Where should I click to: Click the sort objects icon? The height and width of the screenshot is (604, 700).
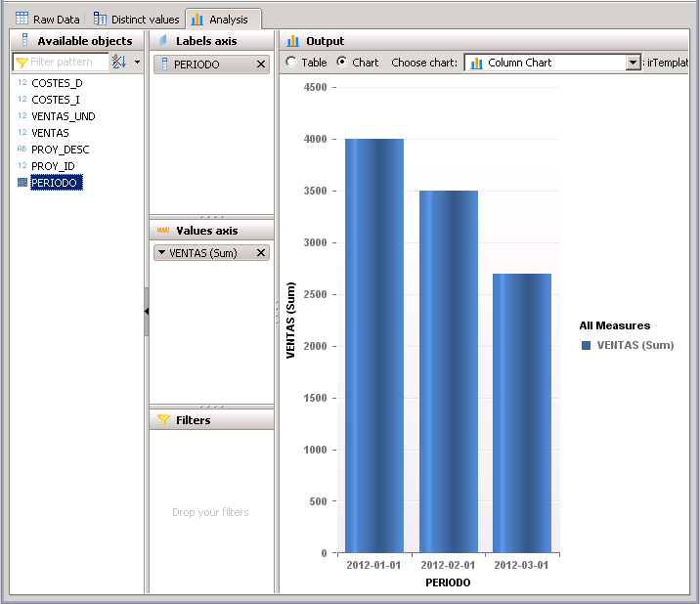tap(119, 62)
